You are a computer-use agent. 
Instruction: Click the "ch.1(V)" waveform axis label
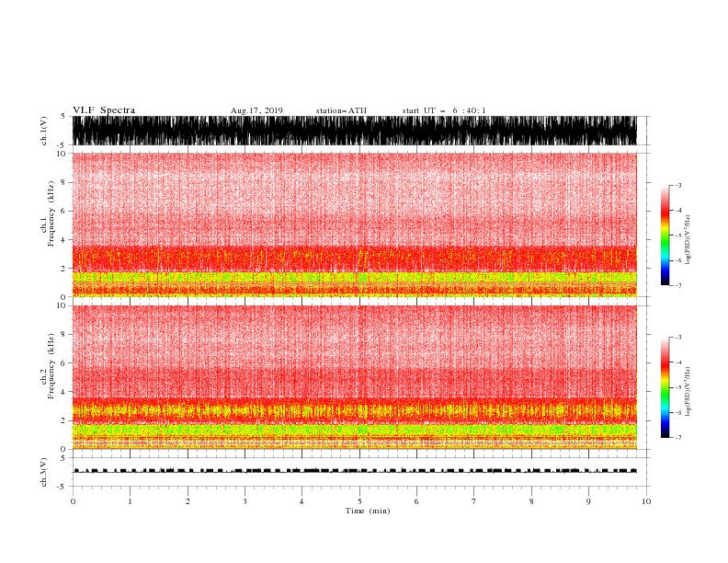point(44,131)
